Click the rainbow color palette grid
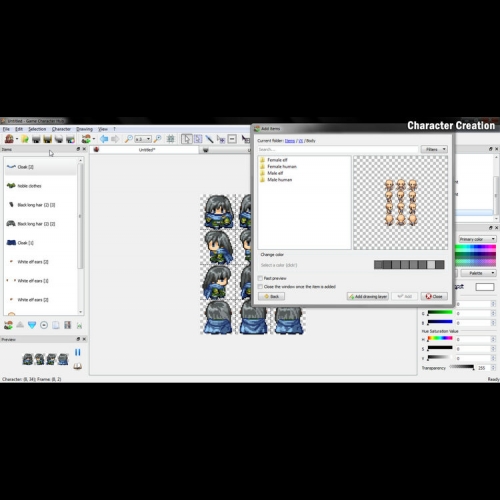The width and height of the screenshot is (500, 500). point(475,255)
